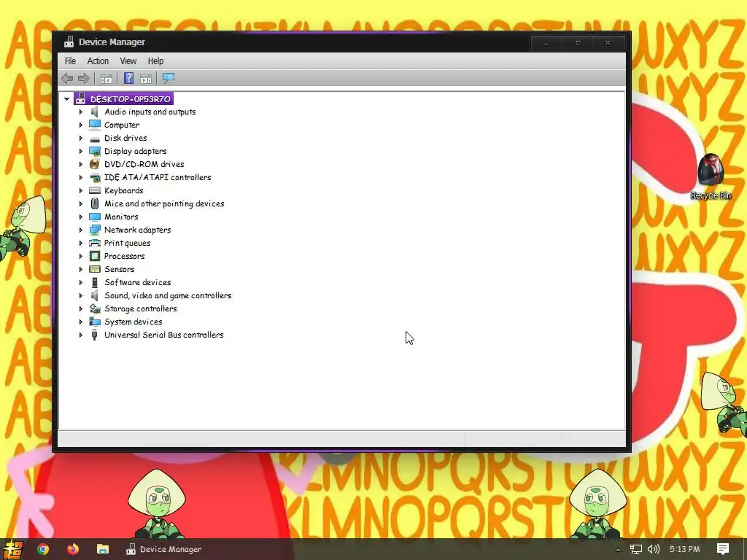Click the Display adapters category icon
Viewport: 747px width, 560px height.
(95, 151)
